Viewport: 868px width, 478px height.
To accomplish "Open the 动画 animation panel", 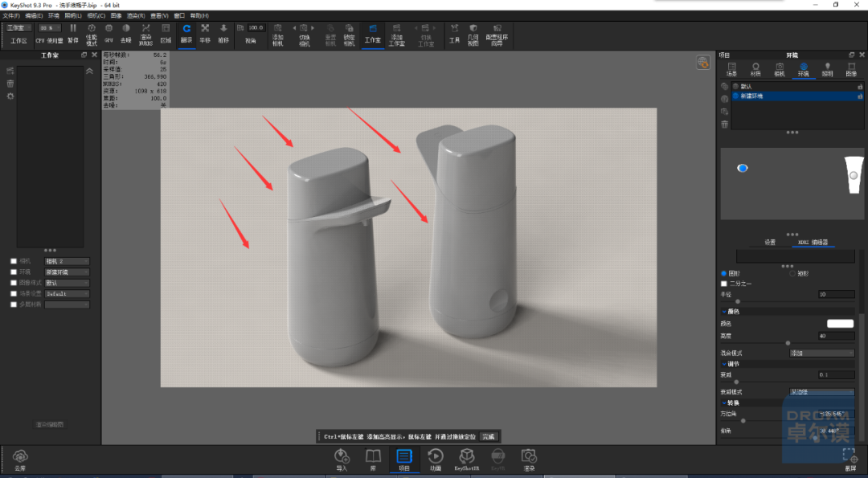I will (436, 460).
